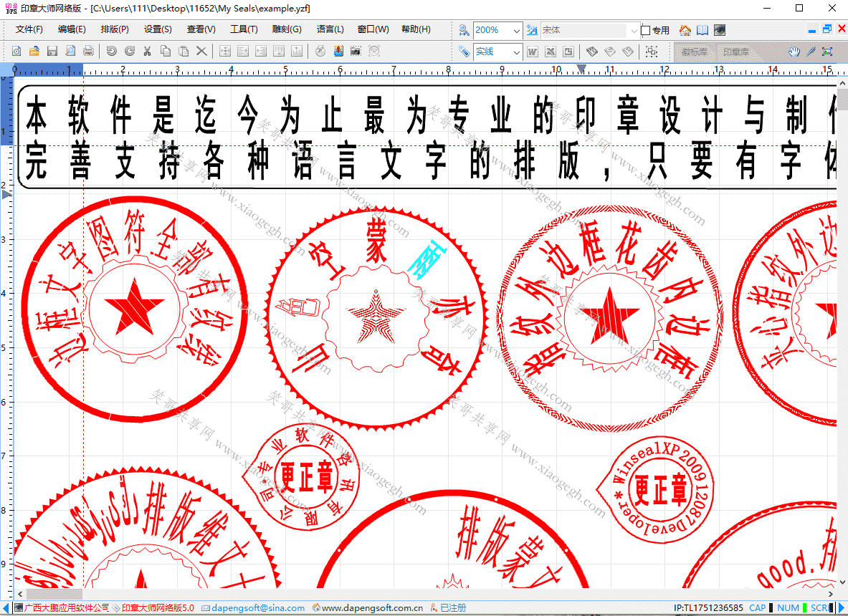Open the 雕刻(G) menu
Viewport: 848px width, 616px height.
pyautogui.click(x=287, y=29)
